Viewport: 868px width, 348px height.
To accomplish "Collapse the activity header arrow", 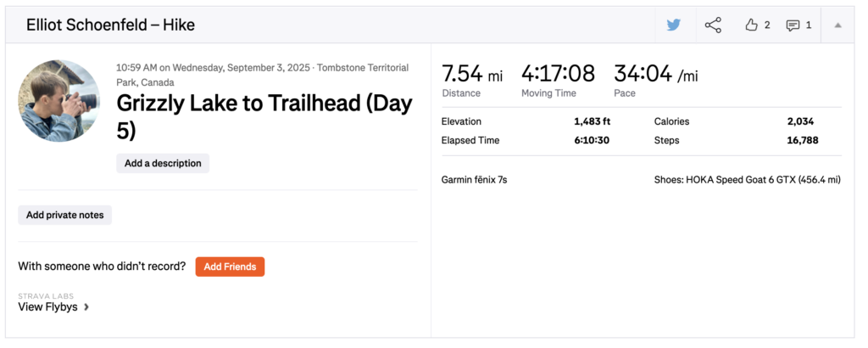I will 837,25.
